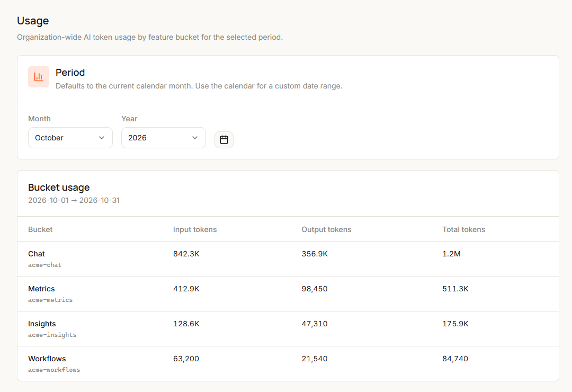The width and height of the screenshot is (572, 392).
Task: Click the Total tokens column header
Action: pyautogui.click(x=463, y=229)
